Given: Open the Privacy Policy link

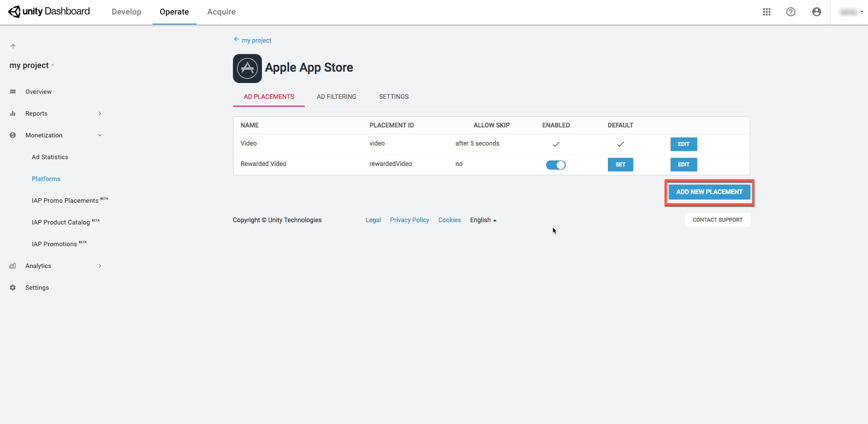Looking at the screenshot, I should pyautogui.click(x=409, y=220).
